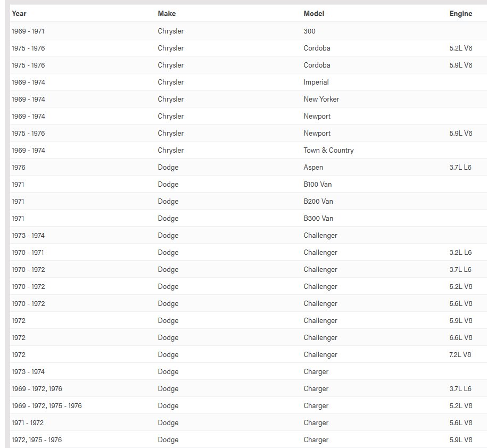
Task: Click the 1970 - 1971 Challenger year cell
Action: click(28, 252)
